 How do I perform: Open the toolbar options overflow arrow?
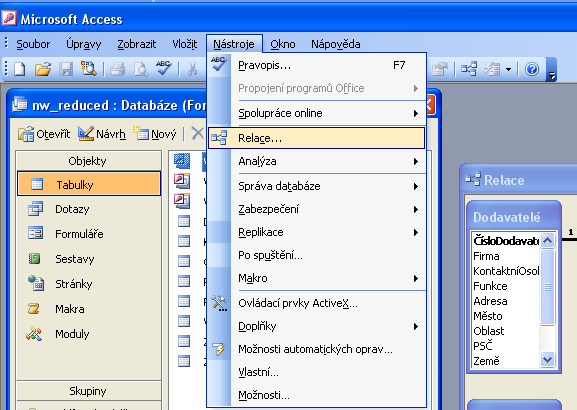point(552,69)
